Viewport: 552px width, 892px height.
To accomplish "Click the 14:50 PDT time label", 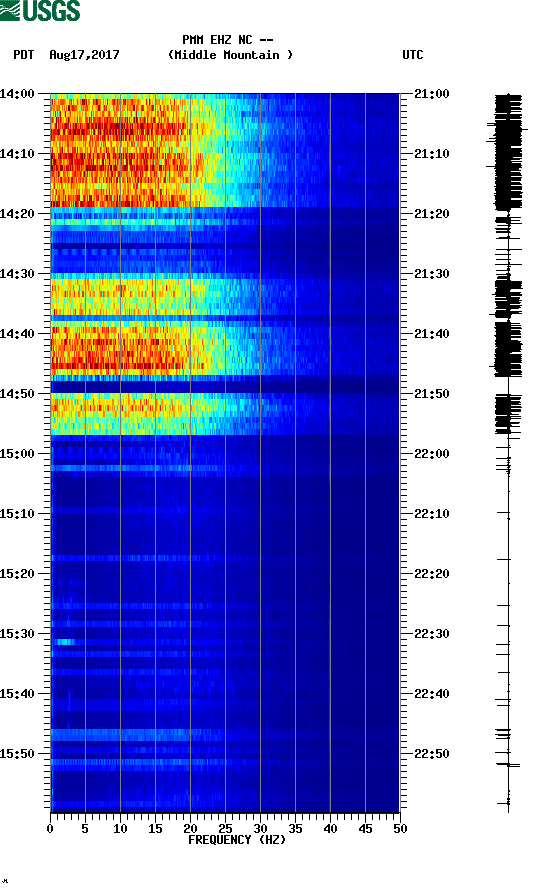I will pos(17,394).
